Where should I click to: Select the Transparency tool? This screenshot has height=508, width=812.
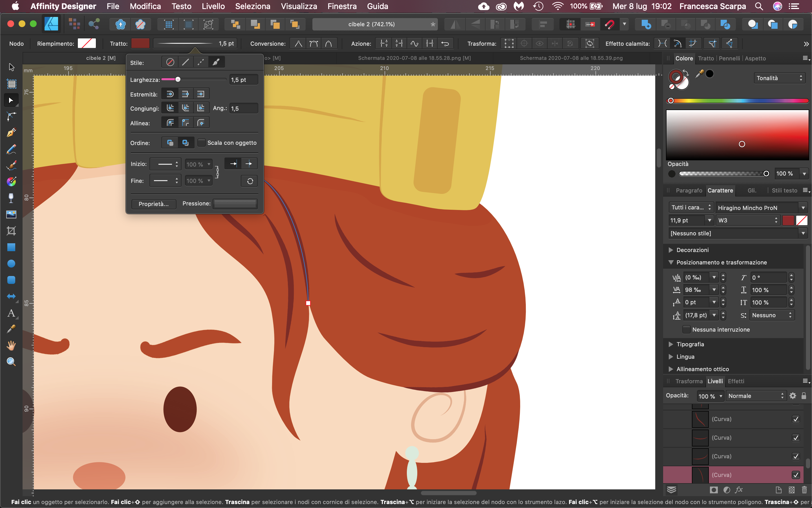point(11,198)
